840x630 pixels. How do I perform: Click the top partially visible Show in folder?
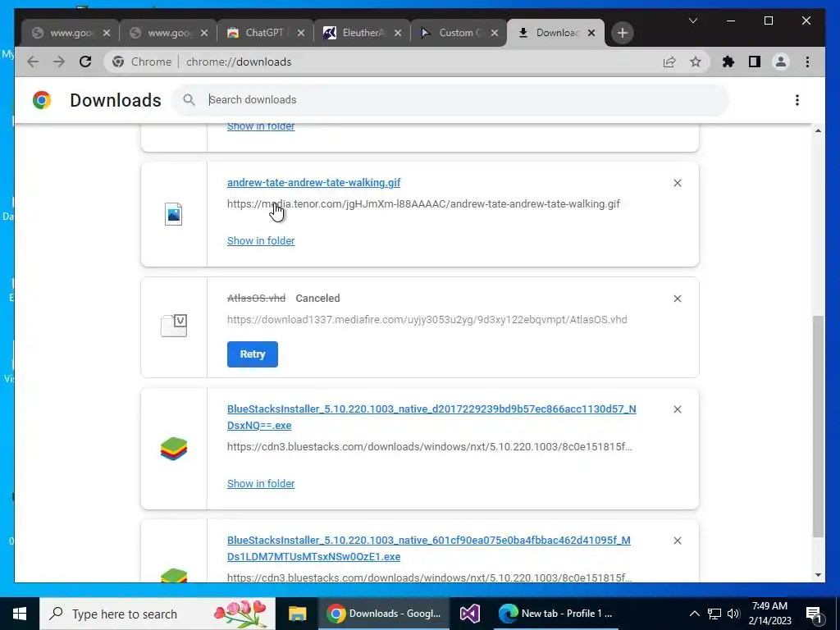coord(261,127)
